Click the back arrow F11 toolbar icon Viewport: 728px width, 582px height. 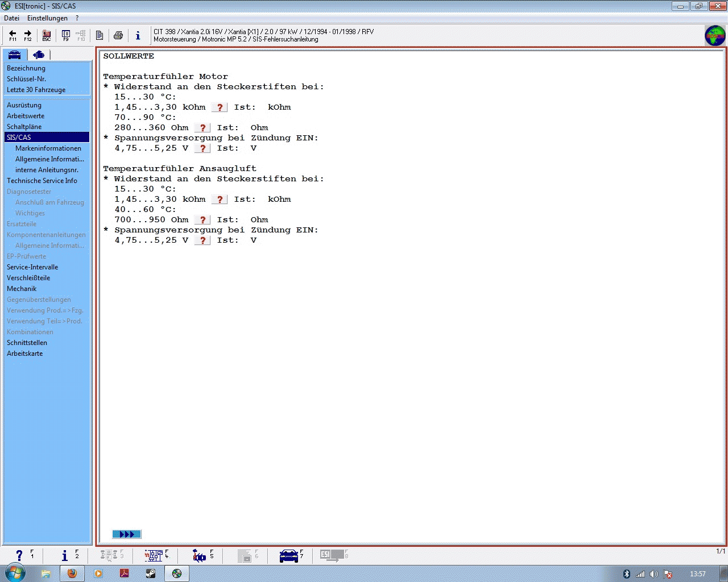pyautogui.click(x=13, y=35)
